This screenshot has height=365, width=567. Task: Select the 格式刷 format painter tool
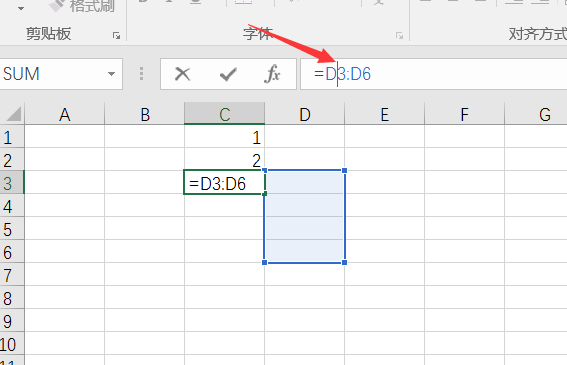(x=82, y=5)
